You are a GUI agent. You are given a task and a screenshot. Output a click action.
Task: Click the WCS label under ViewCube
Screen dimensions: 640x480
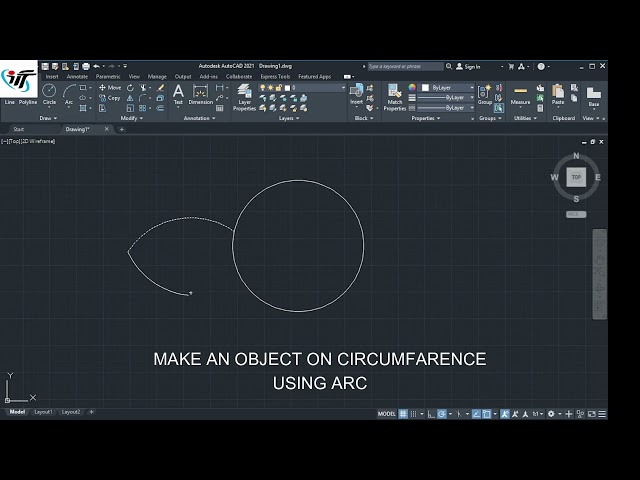[x=576, y=214]
